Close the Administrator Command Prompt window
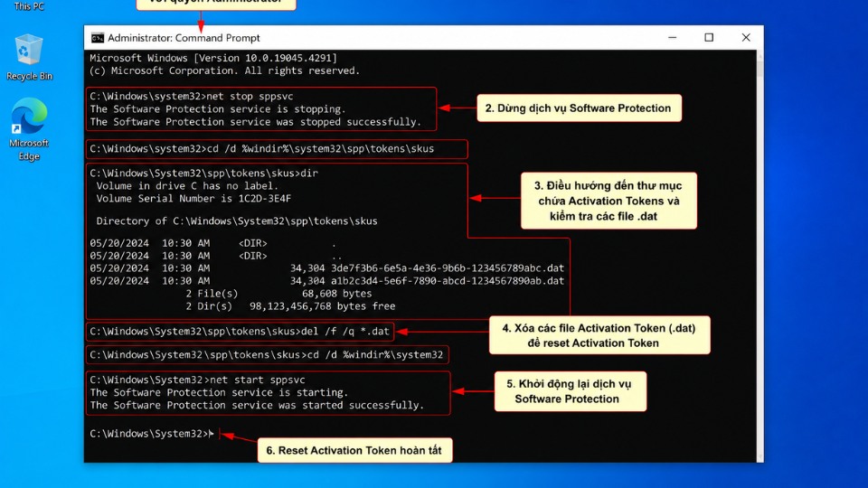Image resolution: width=868 pixels, height=488 pixels. coord(746,38)
